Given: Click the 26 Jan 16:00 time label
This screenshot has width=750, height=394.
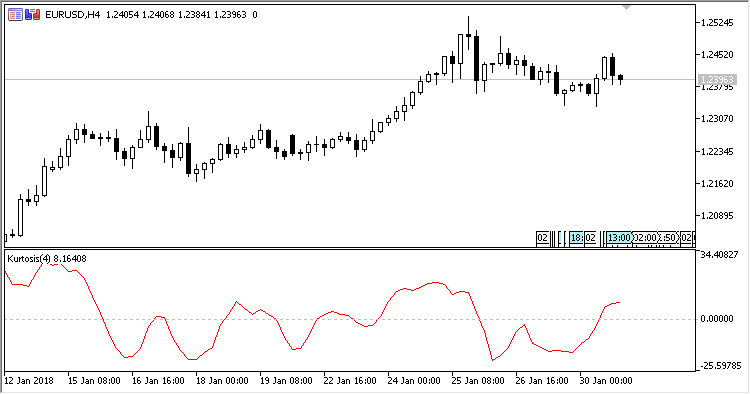Looking at the screenshot, I should 542,381.
